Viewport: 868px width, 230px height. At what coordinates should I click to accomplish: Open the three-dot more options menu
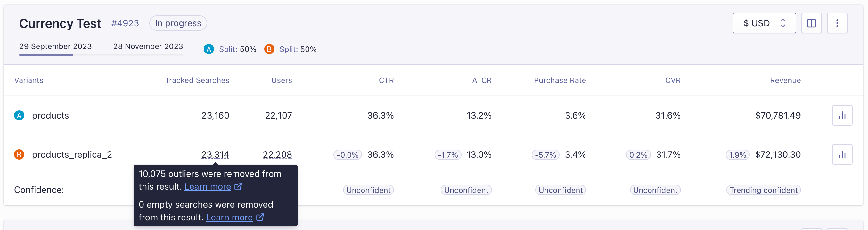(837, 23)
